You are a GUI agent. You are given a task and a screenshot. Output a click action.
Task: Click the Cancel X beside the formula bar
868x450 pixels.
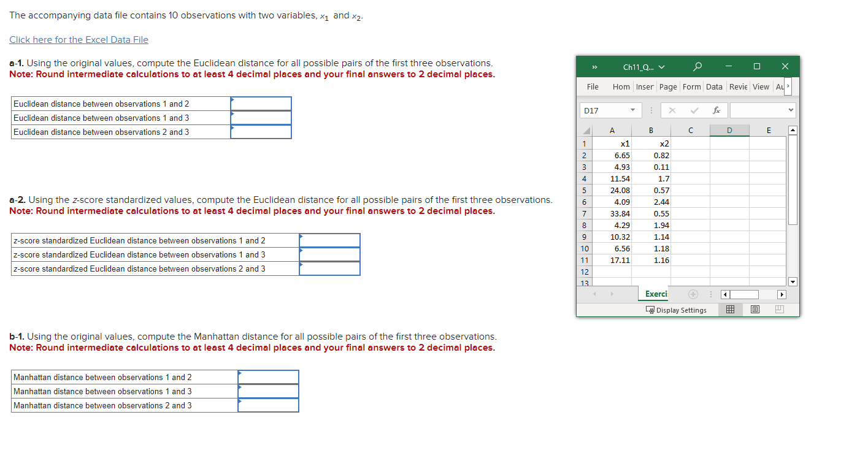tap(671, 110)
